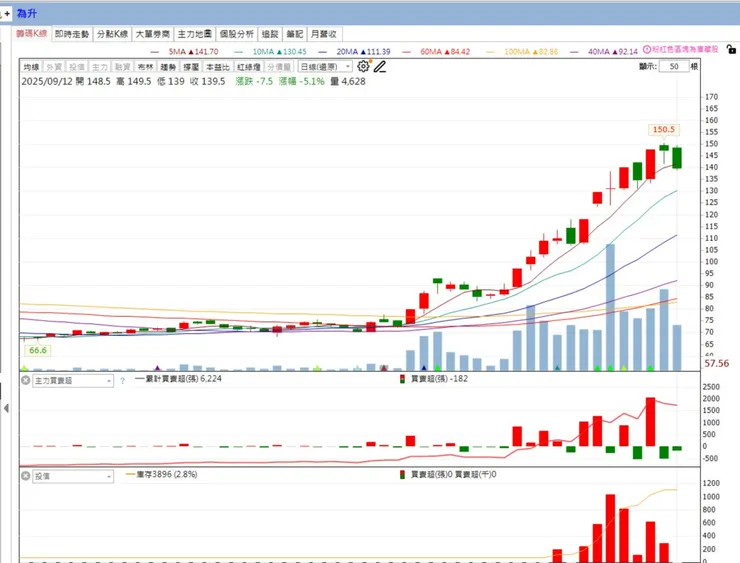Click the plus icon beside 為升
The height and width of the screenshot is (563, 740).
[7, 14]
